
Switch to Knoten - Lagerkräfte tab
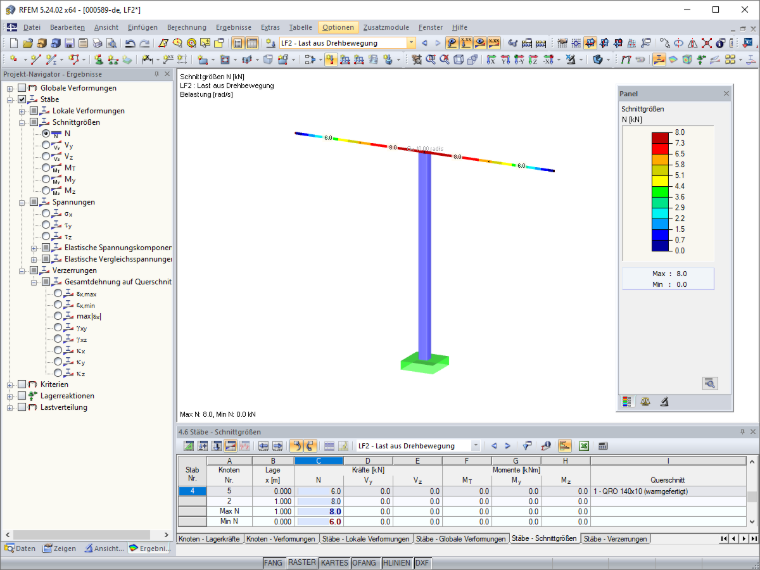pos(209,538)
